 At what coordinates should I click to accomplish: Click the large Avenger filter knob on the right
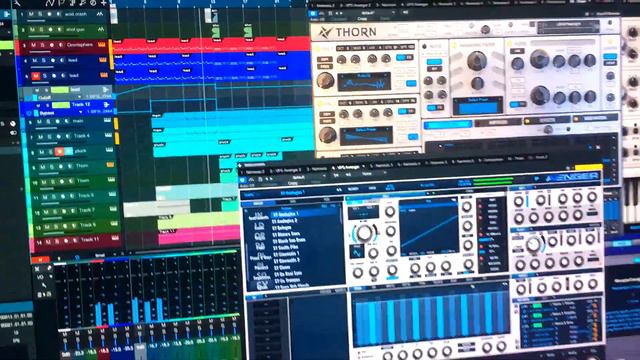click(x=533, y=244)
